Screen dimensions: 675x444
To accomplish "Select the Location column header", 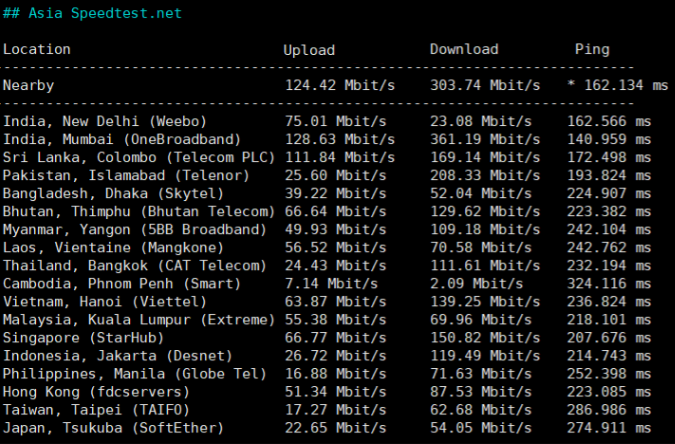I will point(37,49).
